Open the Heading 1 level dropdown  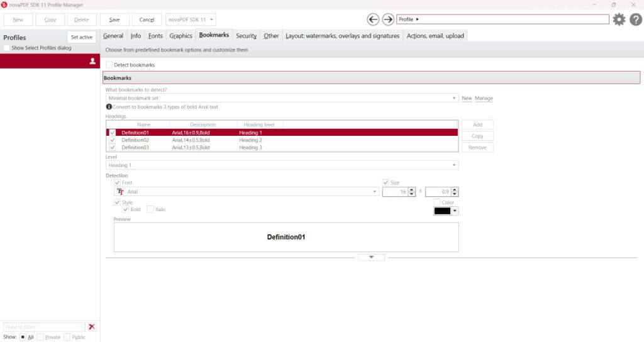[x=282, y=165]
